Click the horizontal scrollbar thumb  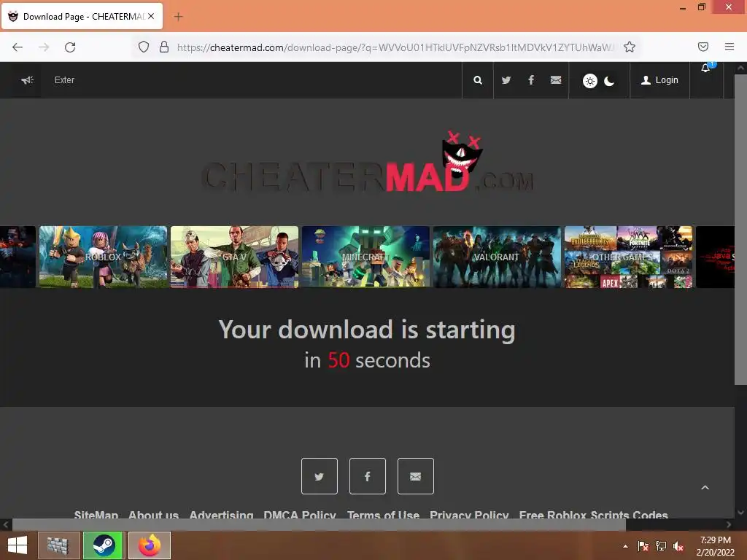click(x=319, y=525)
